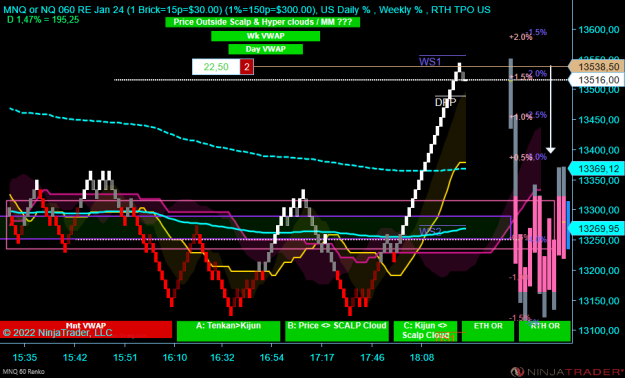Click the Day VWAP green indicator label
This screenshot has width=625, height=378.
[265, 49]
